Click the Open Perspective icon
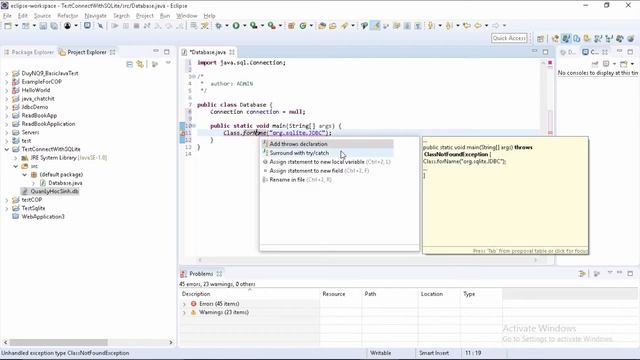This screenshot has height=360, width=640. pyautogui.click(x=540, y=39)
